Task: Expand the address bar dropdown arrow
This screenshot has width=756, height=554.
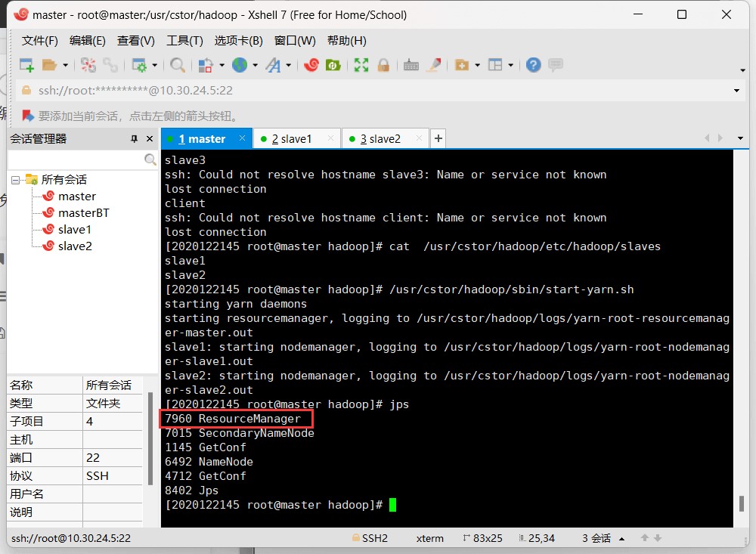Action: click(737, 91)
